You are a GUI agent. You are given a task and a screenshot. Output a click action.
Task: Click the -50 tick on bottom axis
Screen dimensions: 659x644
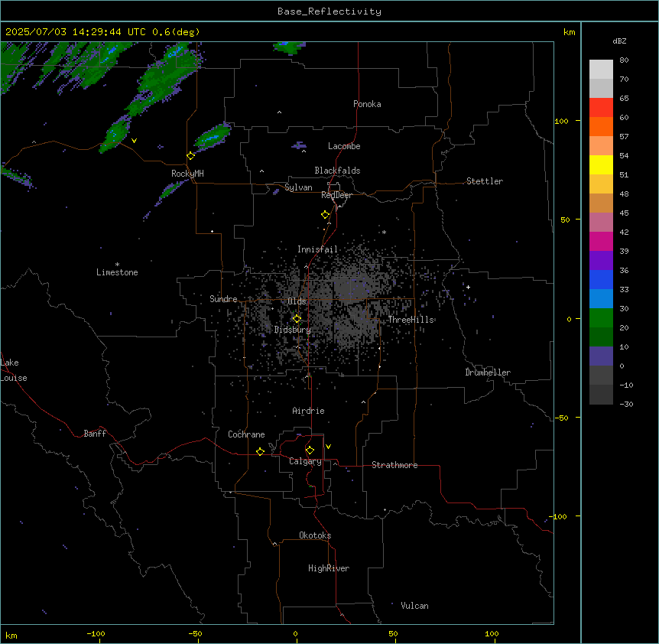point(195,633)
